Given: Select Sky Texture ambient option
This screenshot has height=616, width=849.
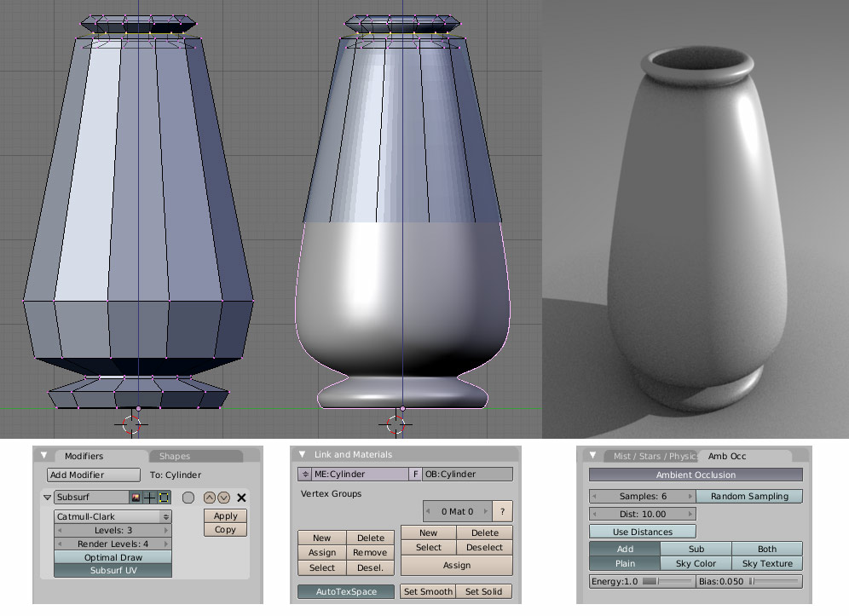Looking at the screenshot, I should [x=766, y=563].
